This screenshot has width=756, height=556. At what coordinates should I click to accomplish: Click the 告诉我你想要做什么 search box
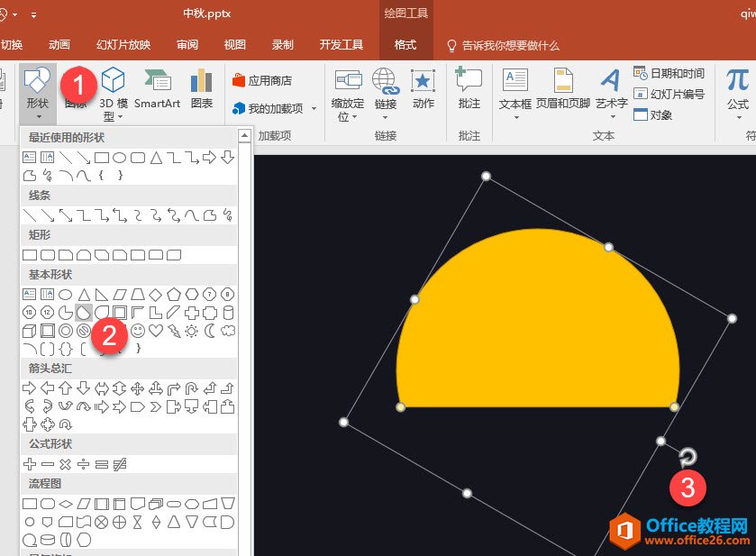point(504,45)
